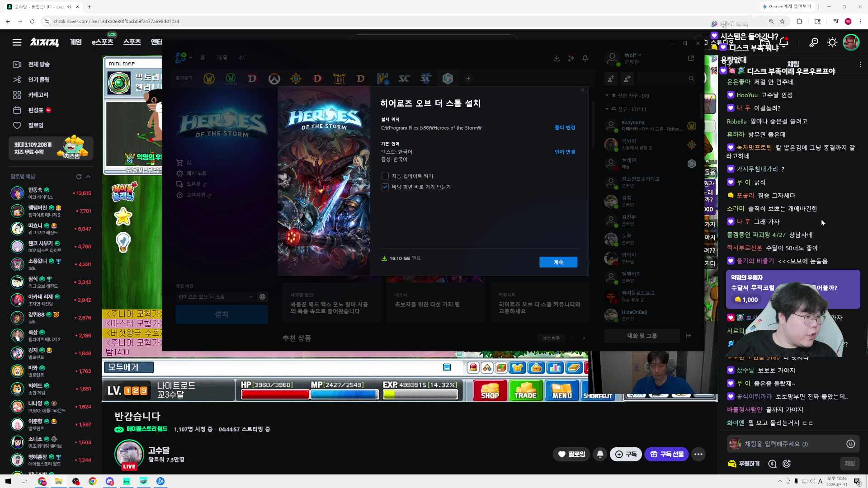
Task: Select the Home tab in Battle.net
Action: coord(203,58)
